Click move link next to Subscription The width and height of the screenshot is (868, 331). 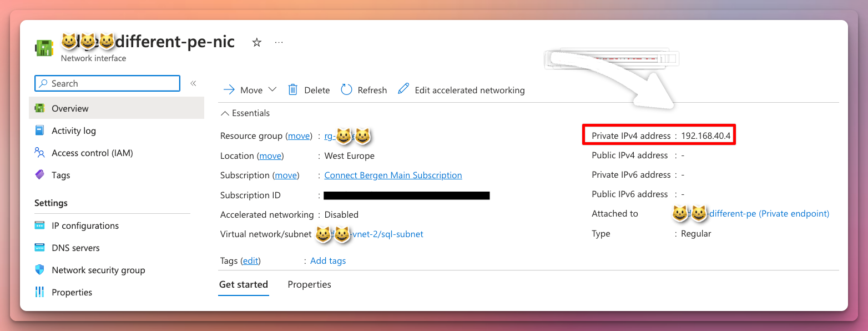[286, 175]
